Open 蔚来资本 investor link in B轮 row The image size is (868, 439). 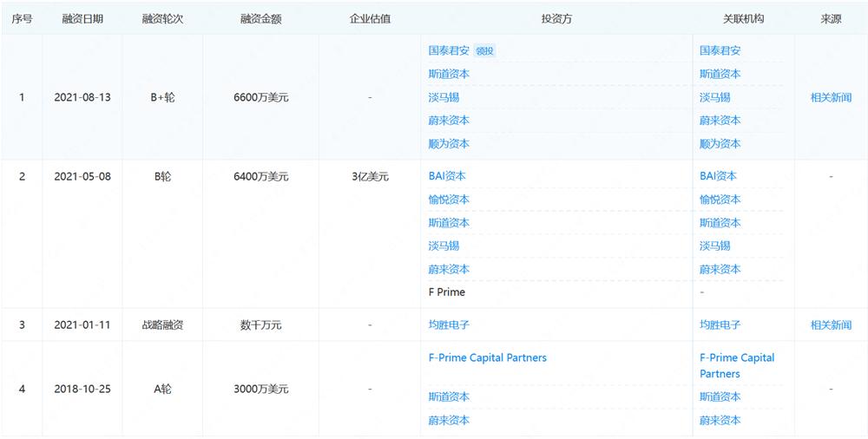click(x=449, y=269)
